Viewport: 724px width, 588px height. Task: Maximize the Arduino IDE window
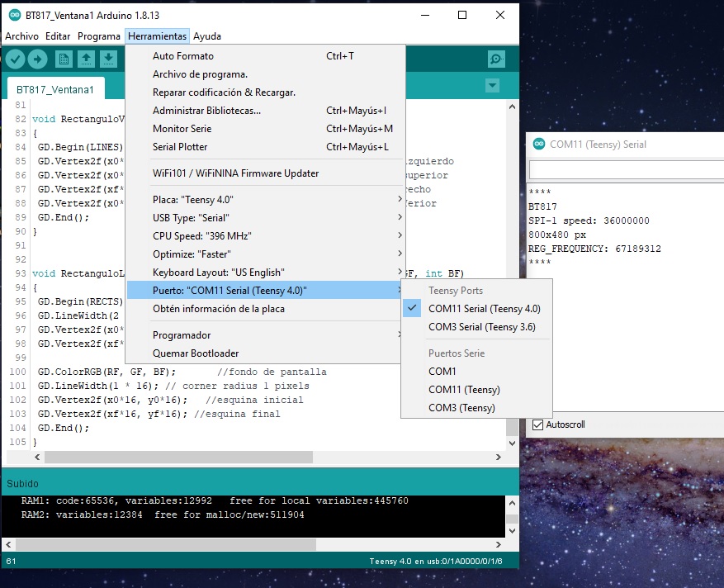tap(461, 15)
